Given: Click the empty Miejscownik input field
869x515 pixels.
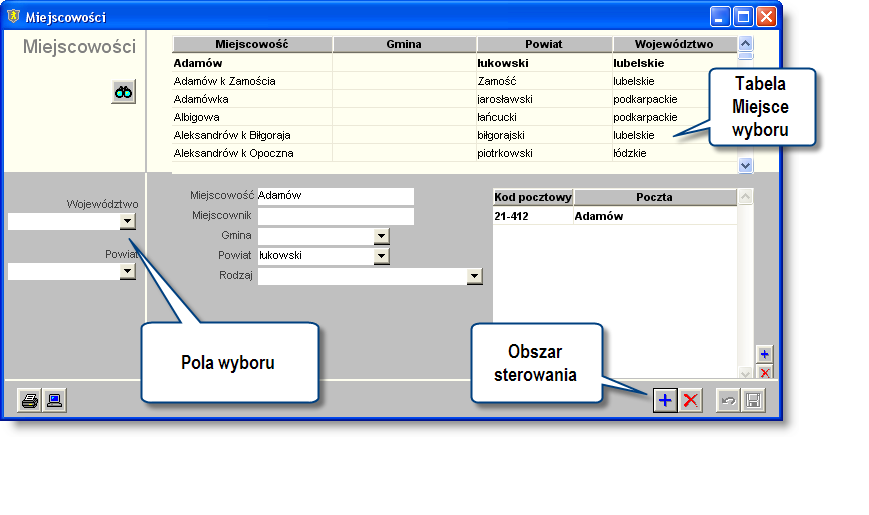Looking at the screenshot, I should coord(335,216).
